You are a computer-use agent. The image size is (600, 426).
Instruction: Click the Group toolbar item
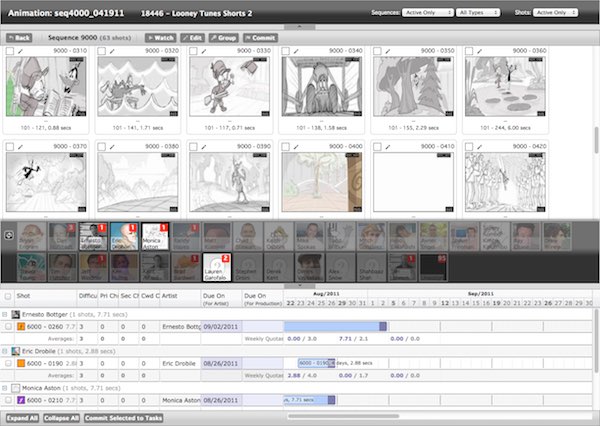pos(221,37)
